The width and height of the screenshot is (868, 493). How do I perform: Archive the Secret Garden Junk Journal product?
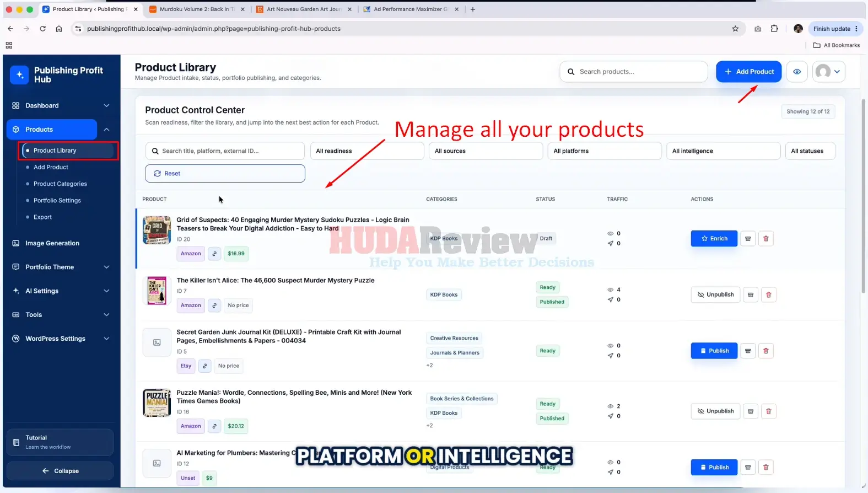(x=748, y=351)
